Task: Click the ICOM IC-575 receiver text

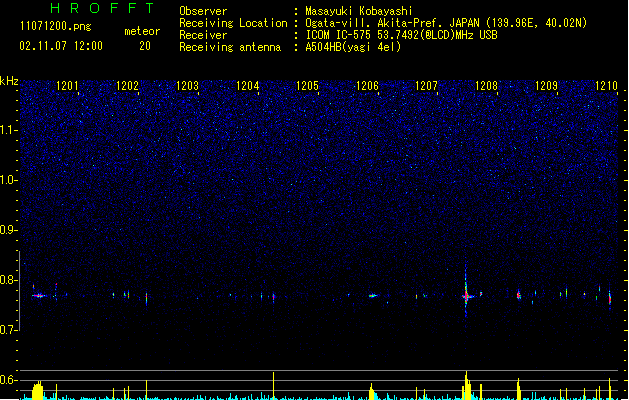Action: 402,35
